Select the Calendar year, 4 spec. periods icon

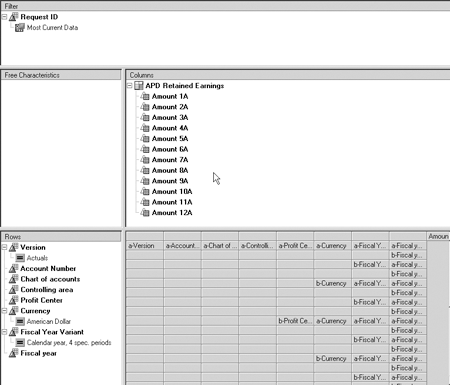[x=20, y=343]
